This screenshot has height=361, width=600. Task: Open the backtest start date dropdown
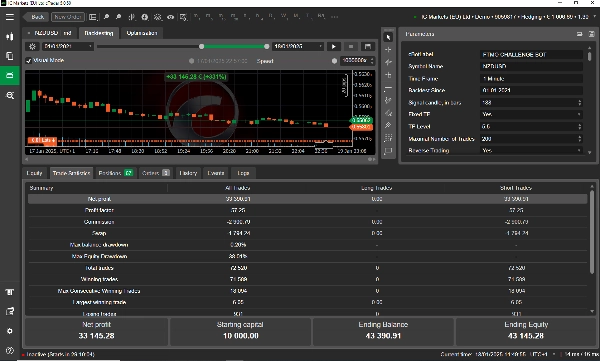67,46
